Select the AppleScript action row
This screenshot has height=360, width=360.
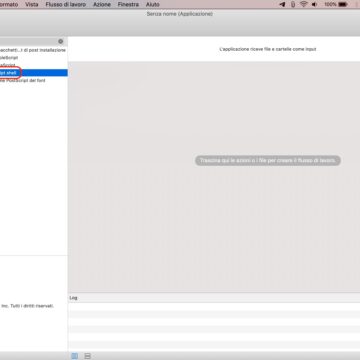point(34,58)
